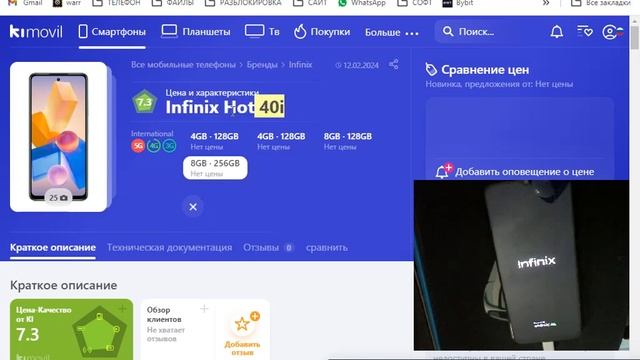Click the price alert bell plus icon
640x360 pixels.
[443, 171]
